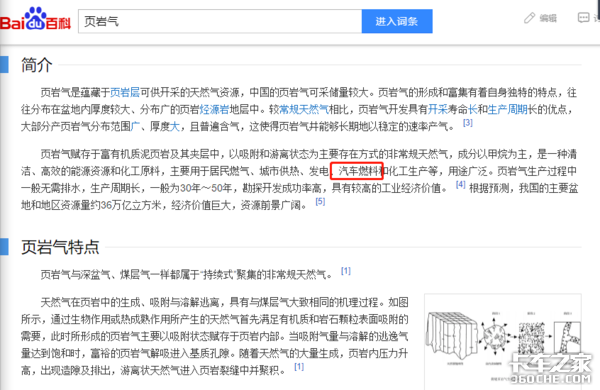
Task: Open reference citation [3]
Action: coord(468,123)
